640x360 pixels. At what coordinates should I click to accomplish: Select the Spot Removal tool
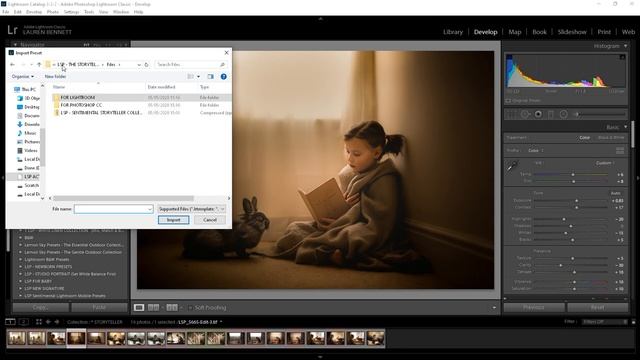(525, 115)
